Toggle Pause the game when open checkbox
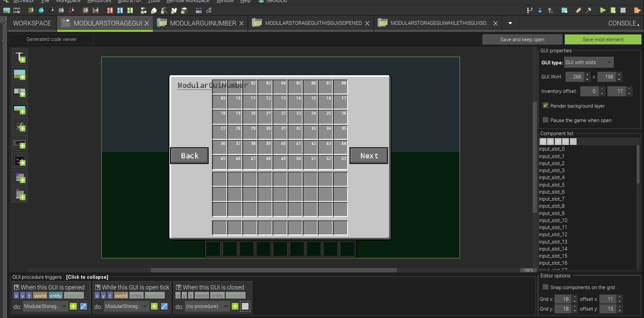The width and height of the screenshot is (644, 318). [x=545, y=120]
